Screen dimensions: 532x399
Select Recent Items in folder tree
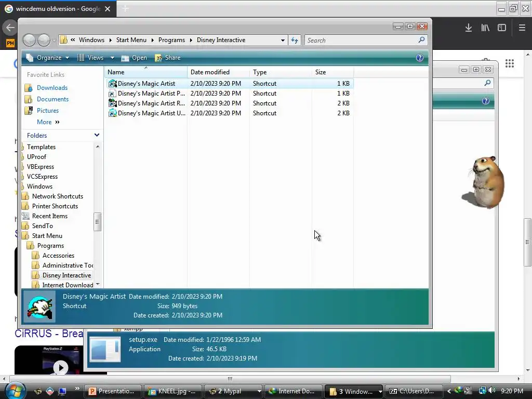click(49, 216)
